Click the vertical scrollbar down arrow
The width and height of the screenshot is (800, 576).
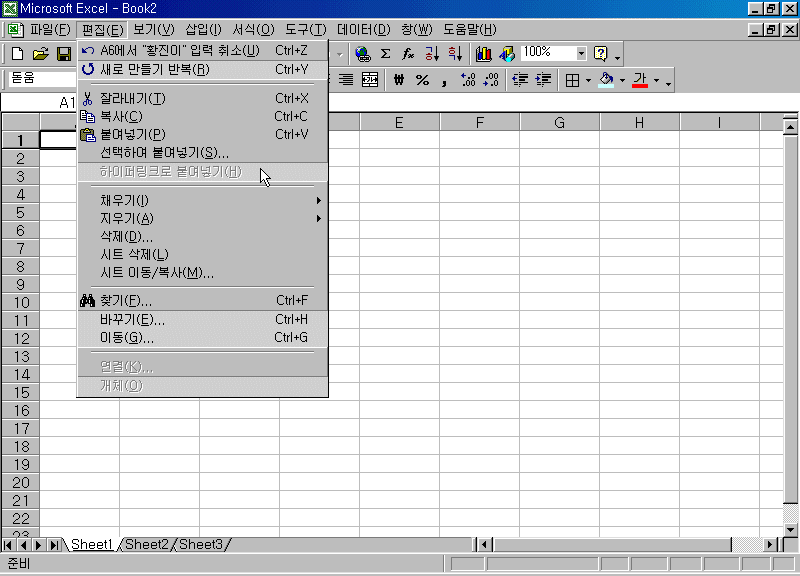(x=790, y=530)
